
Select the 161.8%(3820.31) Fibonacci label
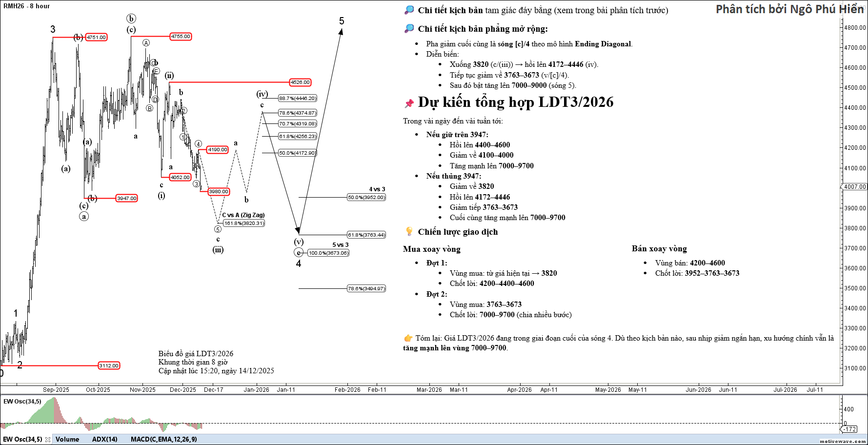pyautogui.click(x=244, y=223)
